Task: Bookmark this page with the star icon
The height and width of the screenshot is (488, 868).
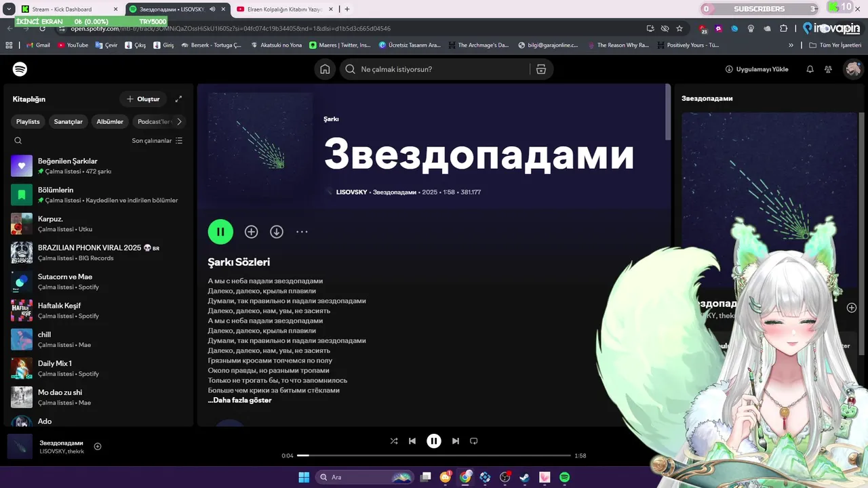Action: pyautogui.click(x=679, y=28)
